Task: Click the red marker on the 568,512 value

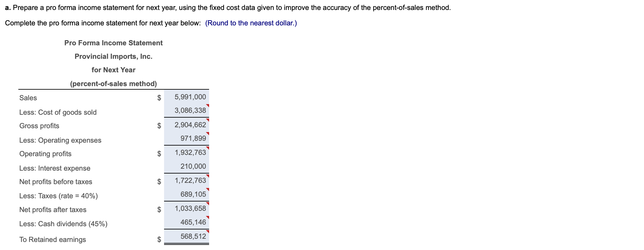Action: pyautogui.click(x=208, y=231)
